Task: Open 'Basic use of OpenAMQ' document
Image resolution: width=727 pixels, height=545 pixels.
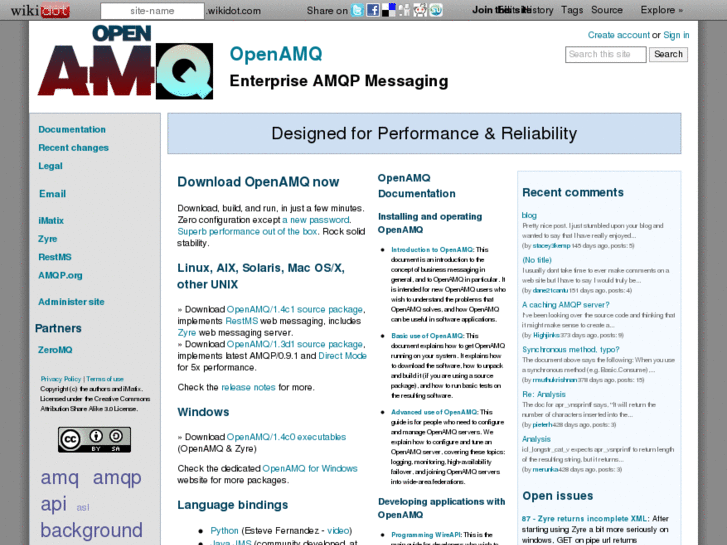Action: pos(427,336)
